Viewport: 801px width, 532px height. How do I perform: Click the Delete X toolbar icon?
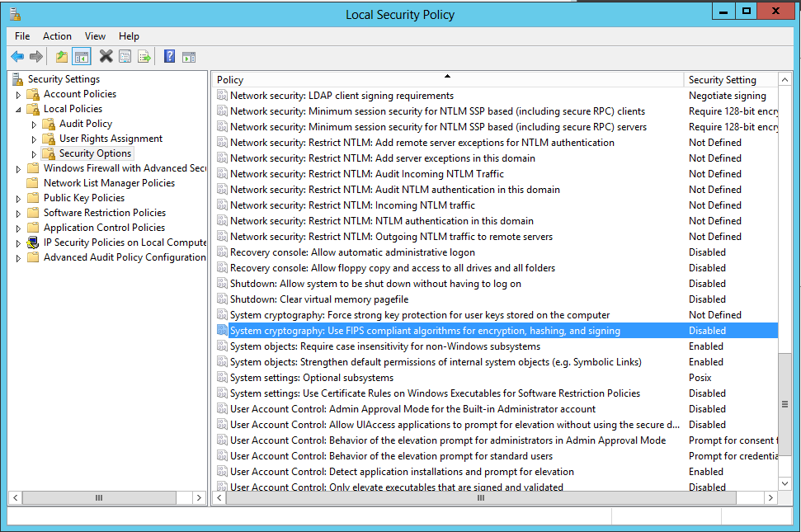click(106, 57)
